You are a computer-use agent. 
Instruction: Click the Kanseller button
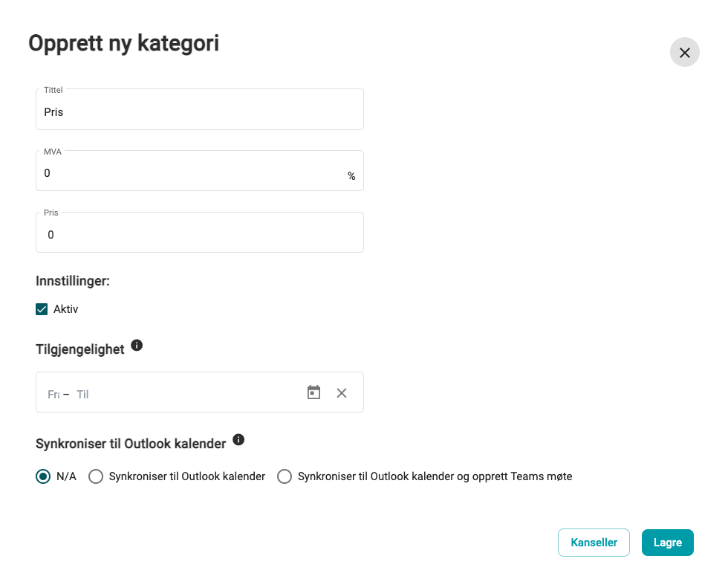click(x=594, y=543)
